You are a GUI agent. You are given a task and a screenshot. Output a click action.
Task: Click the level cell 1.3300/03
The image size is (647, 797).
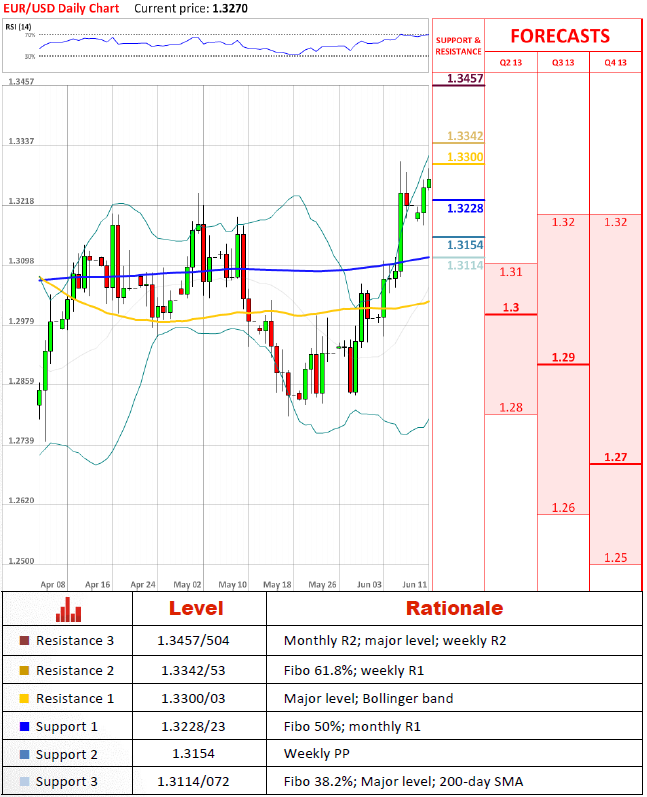click(x=193, y=698)
